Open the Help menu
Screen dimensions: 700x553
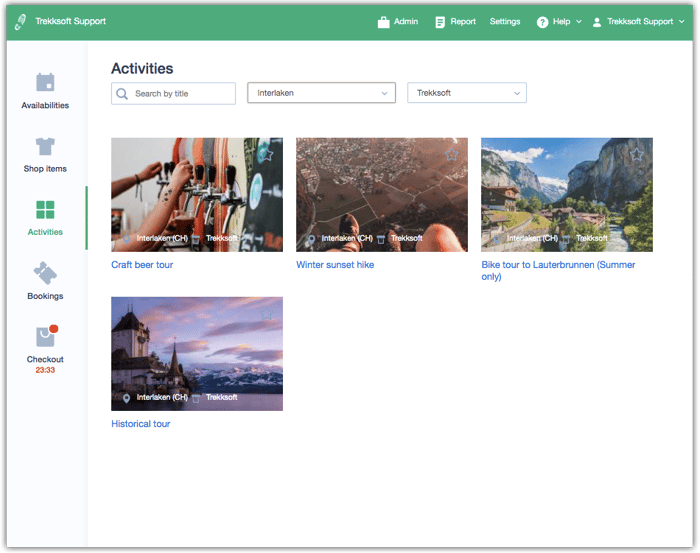tap(559, 22)
